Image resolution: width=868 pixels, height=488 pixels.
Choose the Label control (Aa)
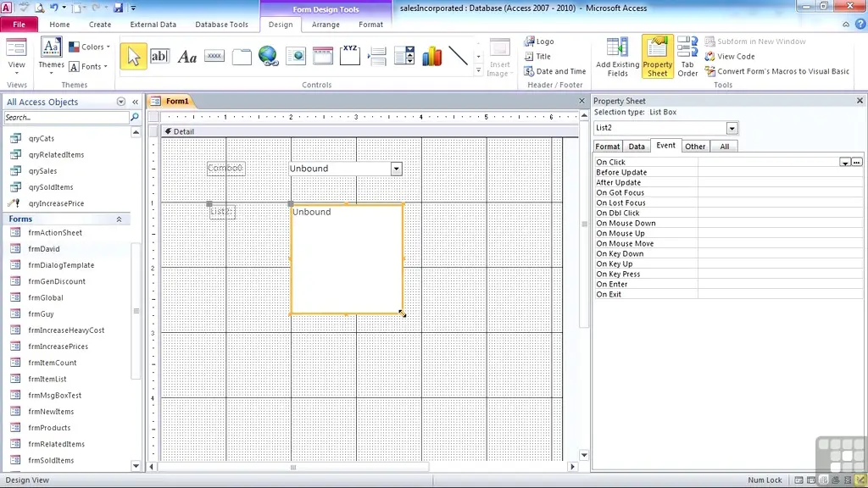(x=187, y=57)
